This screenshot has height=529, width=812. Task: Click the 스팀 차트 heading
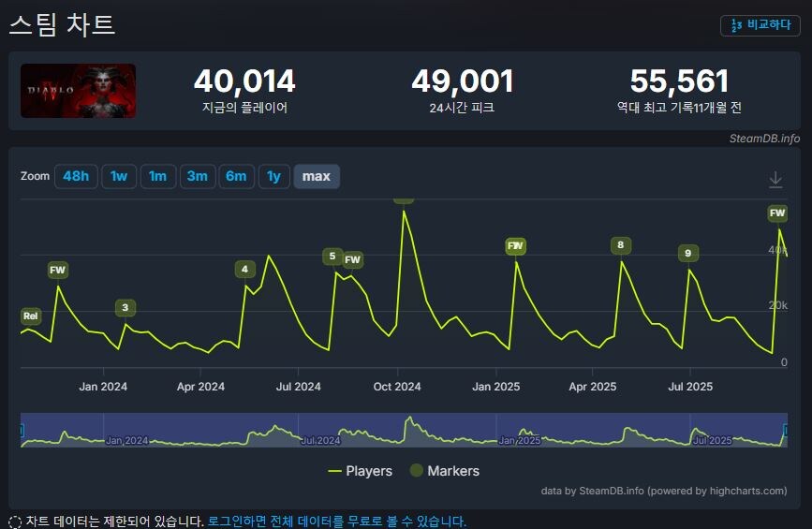click(62, 25)
